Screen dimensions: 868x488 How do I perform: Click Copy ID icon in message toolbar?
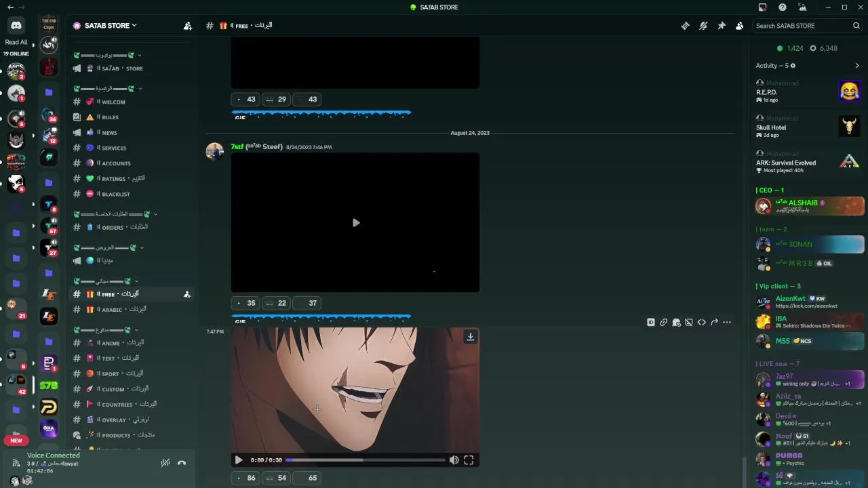[651, 323]
